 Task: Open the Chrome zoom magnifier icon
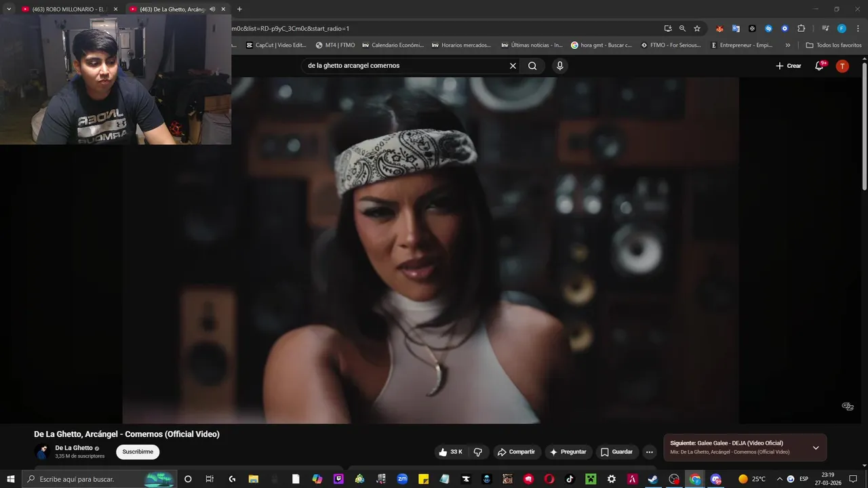682,28
